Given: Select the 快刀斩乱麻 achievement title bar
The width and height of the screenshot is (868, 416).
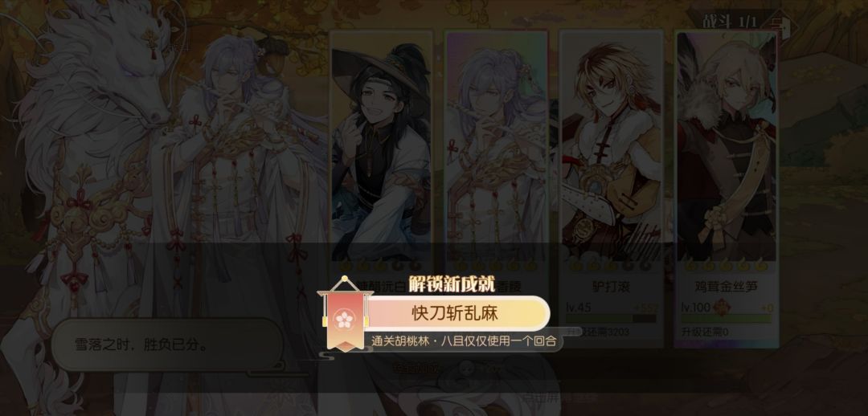Looking at the screenshot, I should [454, 314].
